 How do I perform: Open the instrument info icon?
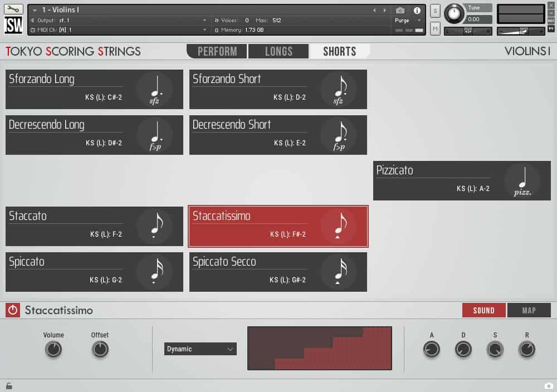tap(417, 10)
